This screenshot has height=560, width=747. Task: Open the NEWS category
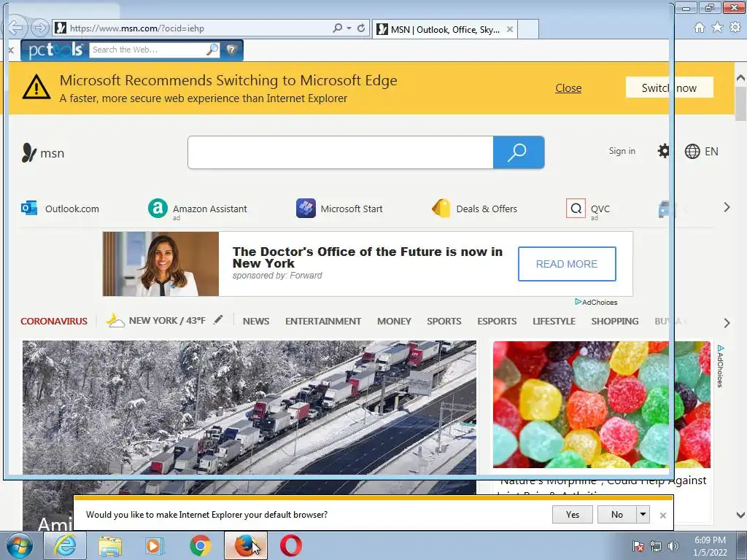tap(256, 321)
